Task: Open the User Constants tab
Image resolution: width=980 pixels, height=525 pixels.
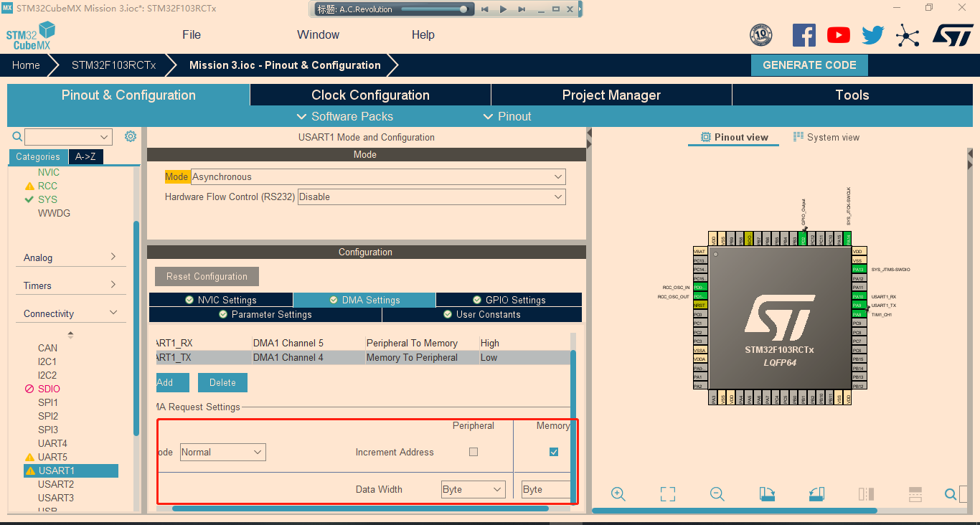Action: (482, 314)
